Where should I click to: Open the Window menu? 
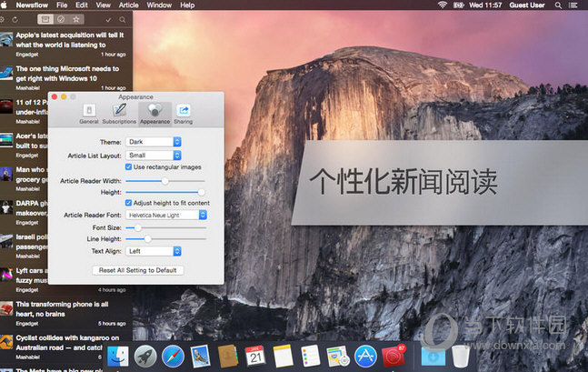pyautogui.click(x=159, y=5)
